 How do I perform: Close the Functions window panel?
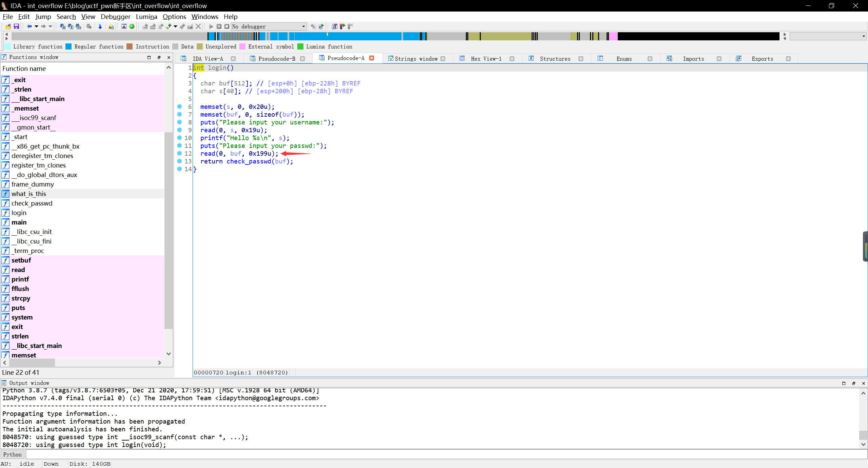[169, 57]
